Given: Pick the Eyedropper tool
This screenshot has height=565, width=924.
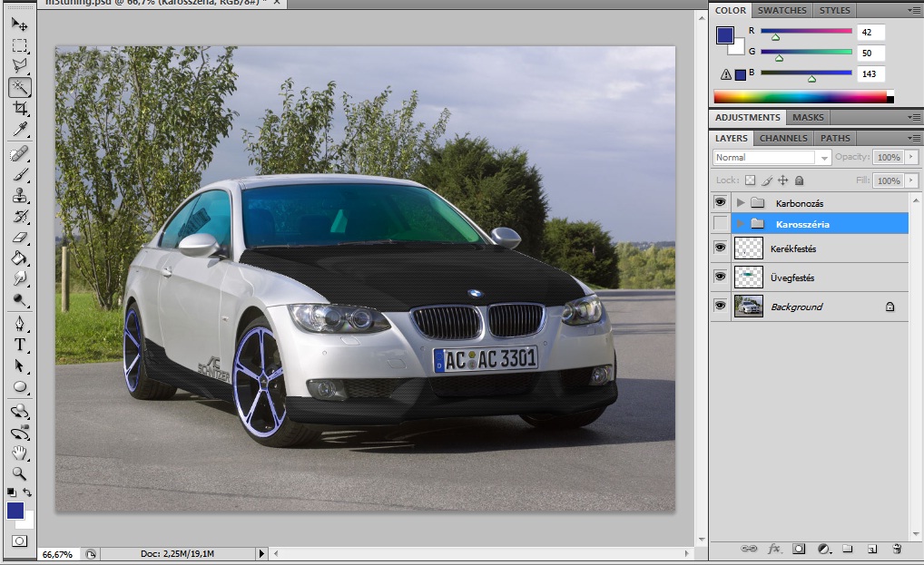Looking at the screenshot, I should [19, 131].
